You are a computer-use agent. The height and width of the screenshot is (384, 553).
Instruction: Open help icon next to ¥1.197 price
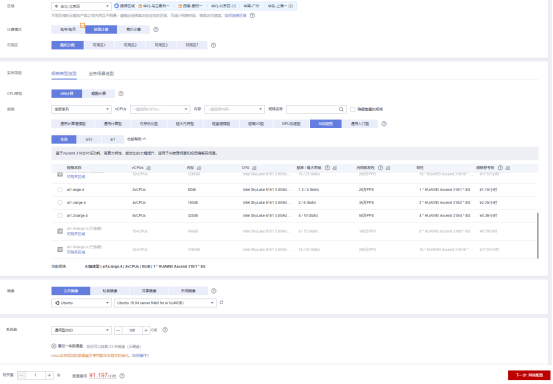coord(122,376)
